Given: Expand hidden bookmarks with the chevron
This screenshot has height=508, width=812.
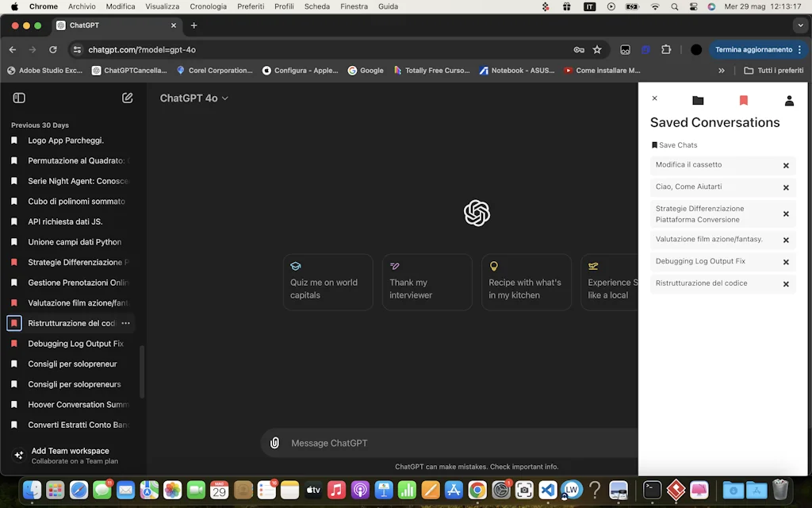Looking at the screenshot, I should coord(722,70).
